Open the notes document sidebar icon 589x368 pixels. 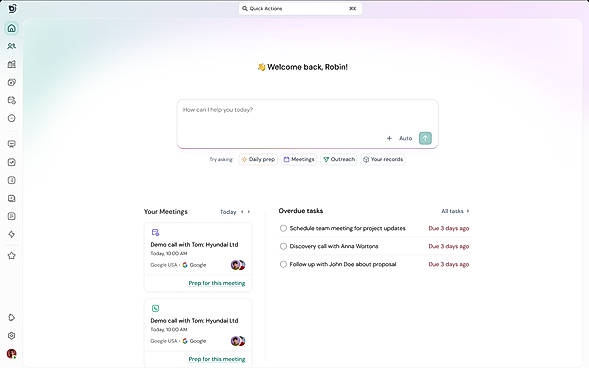click(x=12, y=216)
